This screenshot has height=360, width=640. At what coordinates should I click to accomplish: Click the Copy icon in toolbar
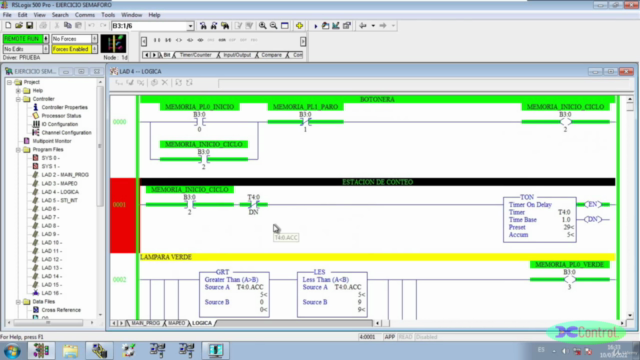[68, 26]
